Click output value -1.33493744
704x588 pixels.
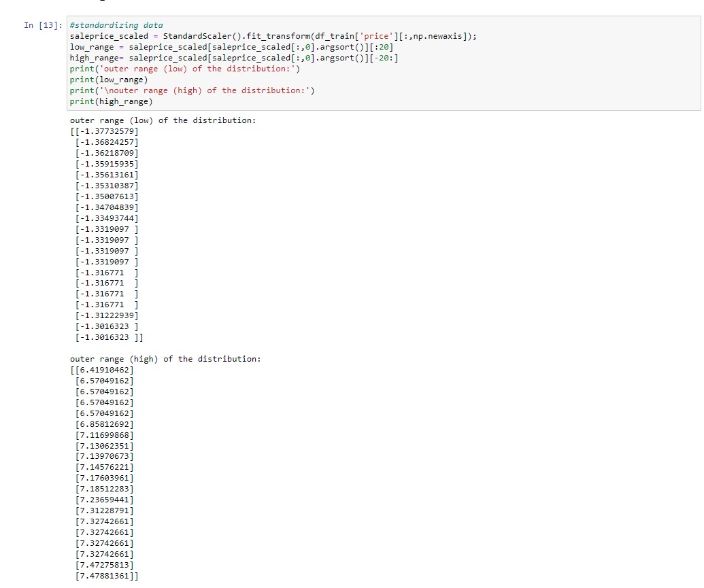[107, 218]
